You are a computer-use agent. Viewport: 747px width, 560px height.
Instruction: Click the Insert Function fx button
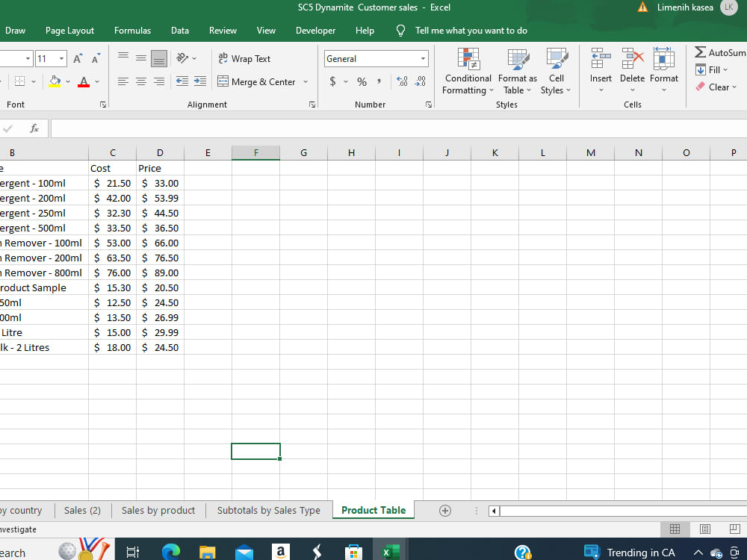[x=34, y=128]
